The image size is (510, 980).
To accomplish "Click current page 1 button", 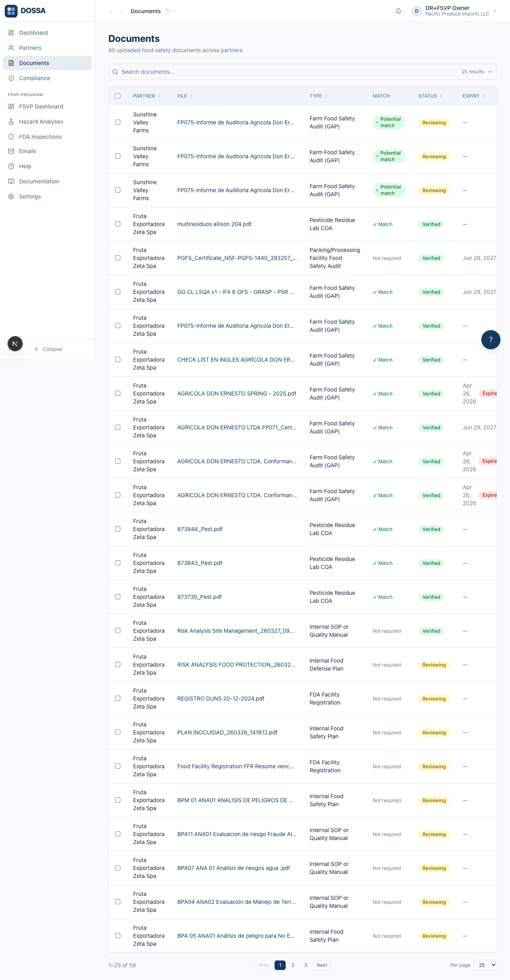I will pyautogui.click(x=280, y=965).
